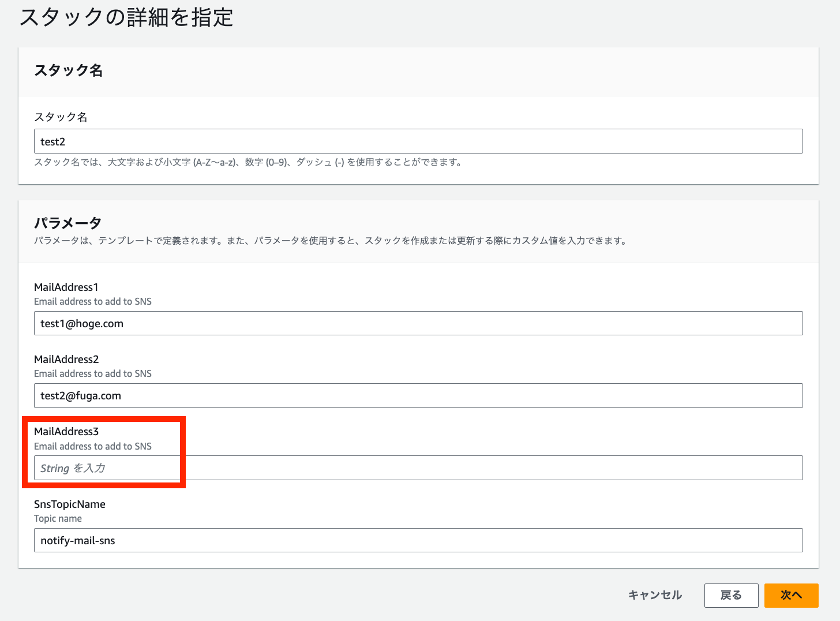Click Email address to add to SNS under MailAddress1
Image resolution: width=840 pixels, height=621 pixels.
(93, 301)
